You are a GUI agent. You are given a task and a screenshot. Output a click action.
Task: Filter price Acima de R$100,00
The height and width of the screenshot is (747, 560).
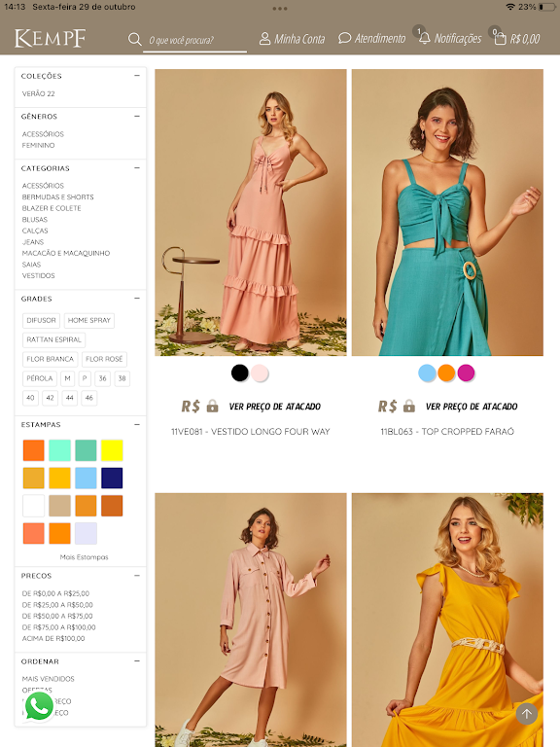point(53,638)
